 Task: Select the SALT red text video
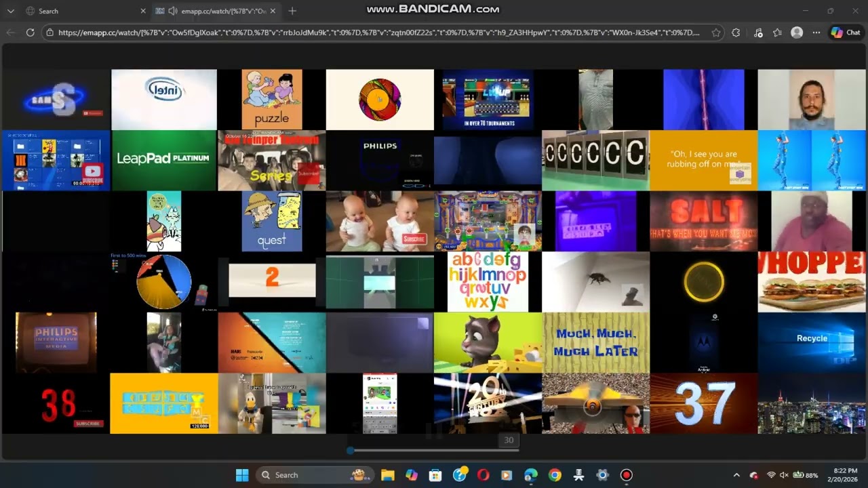point(704,221)
